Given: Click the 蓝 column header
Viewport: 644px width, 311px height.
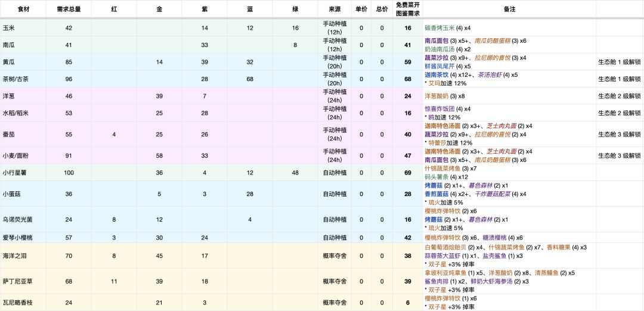Looking at the screenshot, I should (x=249, y=9).
